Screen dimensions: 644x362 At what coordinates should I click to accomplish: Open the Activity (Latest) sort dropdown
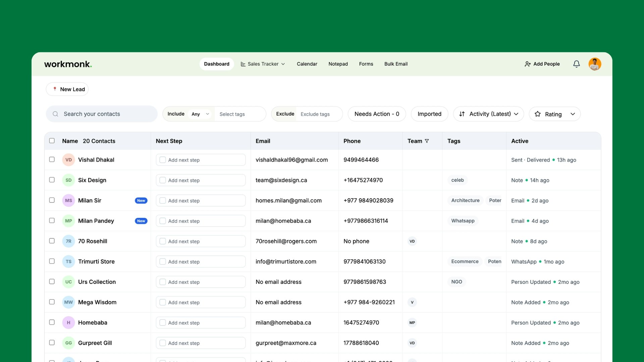point(488,114)
